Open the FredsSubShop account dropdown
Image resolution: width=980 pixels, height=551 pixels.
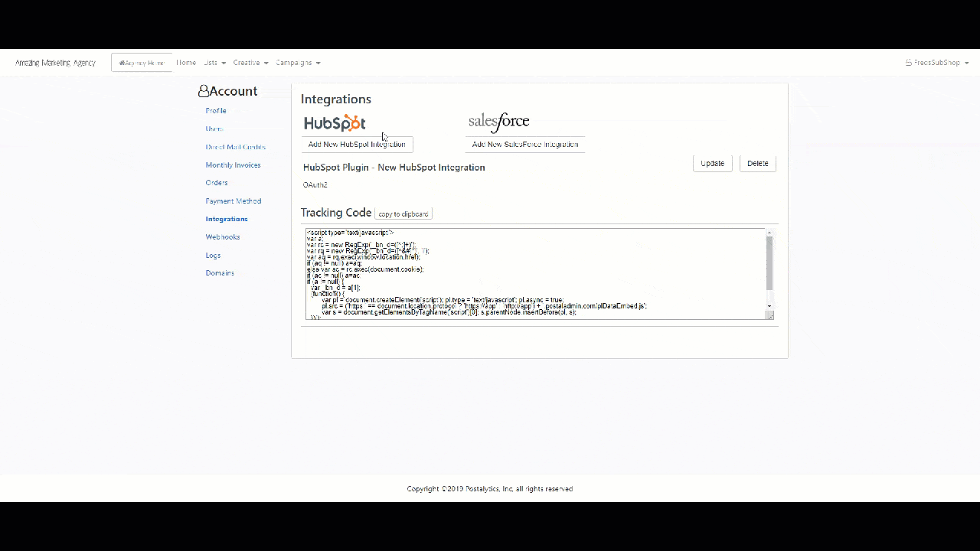click(937, 63)
